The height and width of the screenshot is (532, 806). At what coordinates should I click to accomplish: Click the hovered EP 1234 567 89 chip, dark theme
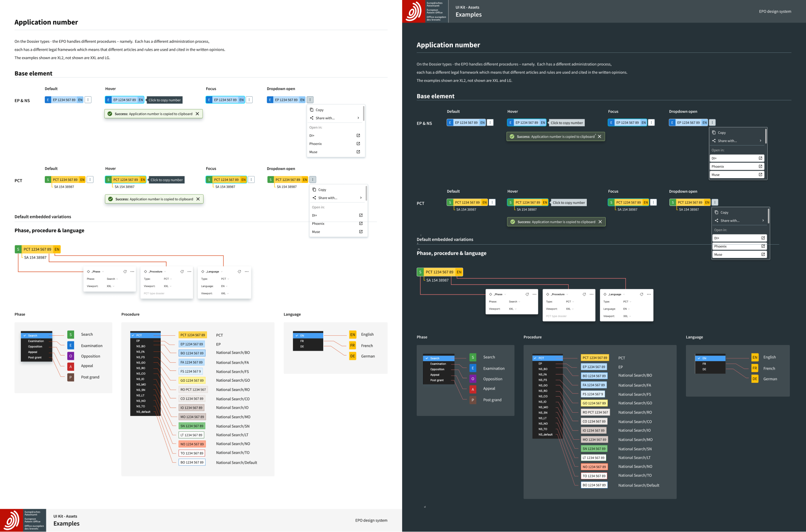527,123
